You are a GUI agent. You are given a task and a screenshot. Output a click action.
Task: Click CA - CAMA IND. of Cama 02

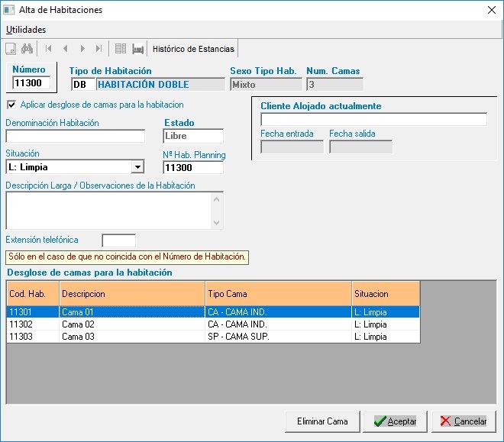pyautogui.click(x=279, y=324)
